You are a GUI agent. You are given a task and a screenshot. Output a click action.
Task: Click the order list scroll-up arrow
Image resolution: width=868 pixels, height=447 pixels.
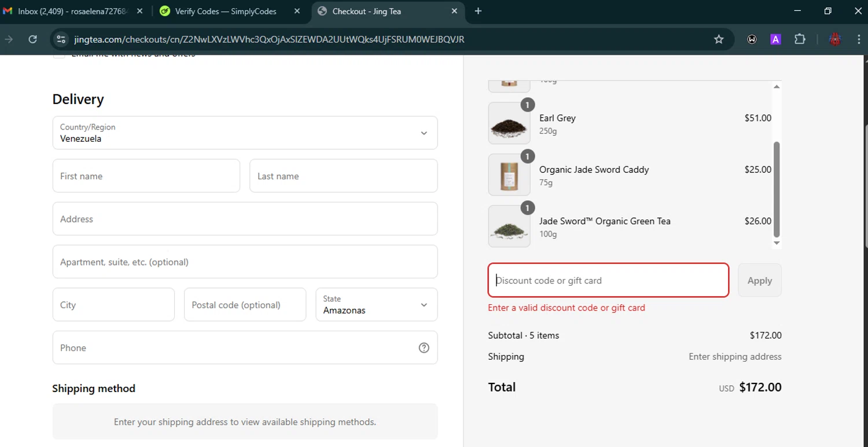tap(777, 87)
